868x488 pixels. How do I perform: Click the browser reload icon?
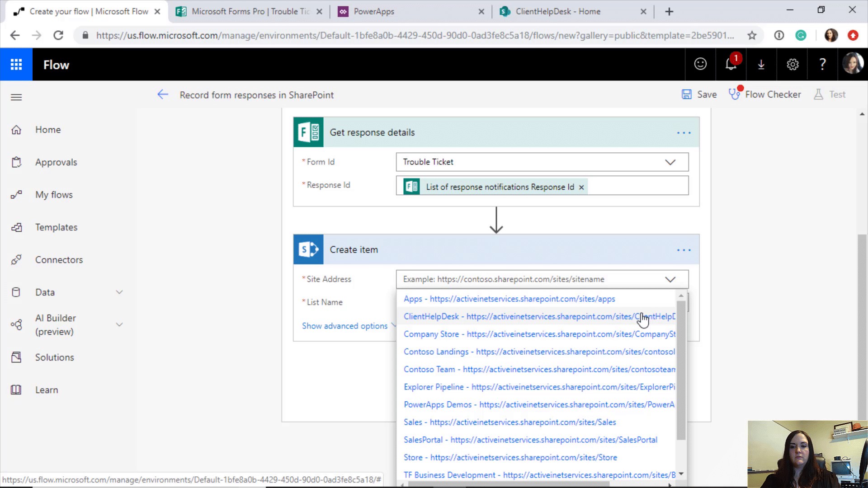tap(58, 35)
